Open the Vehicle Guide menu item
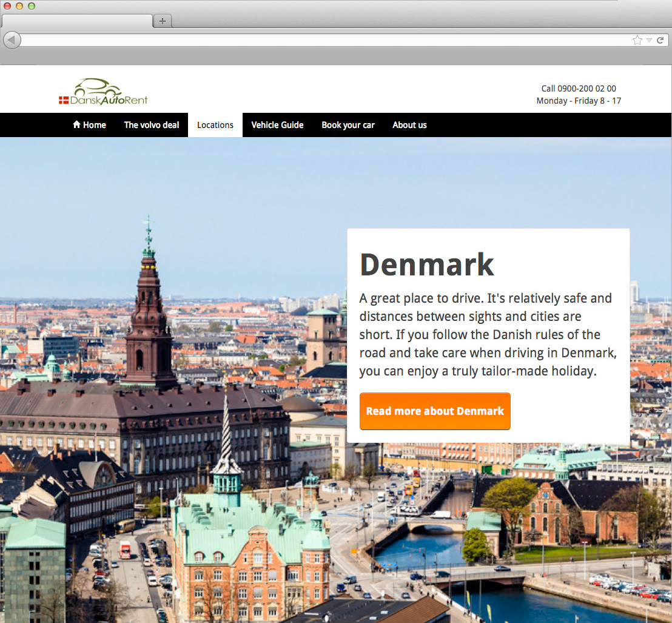 coord(277,125)
